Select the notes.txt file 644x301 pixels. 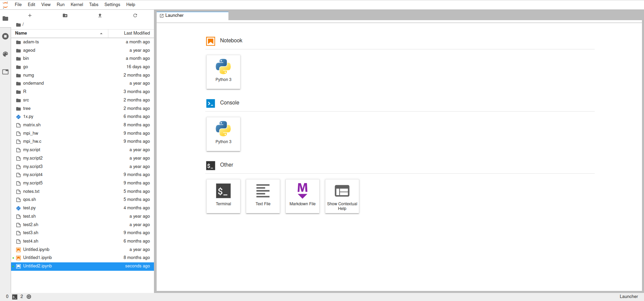[83, 191]
